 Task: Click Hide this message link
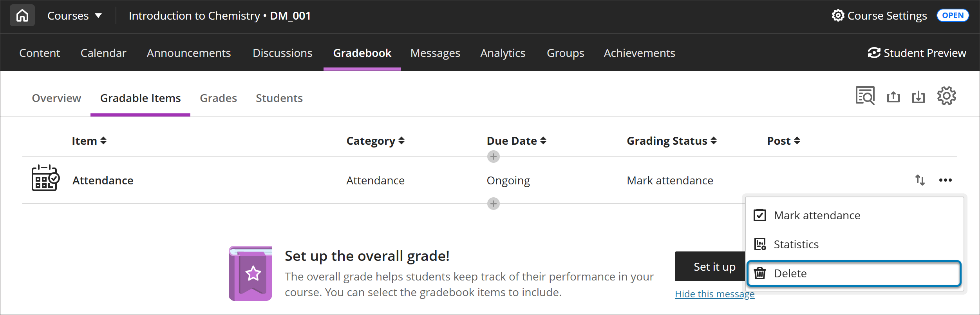coord(714,294)
